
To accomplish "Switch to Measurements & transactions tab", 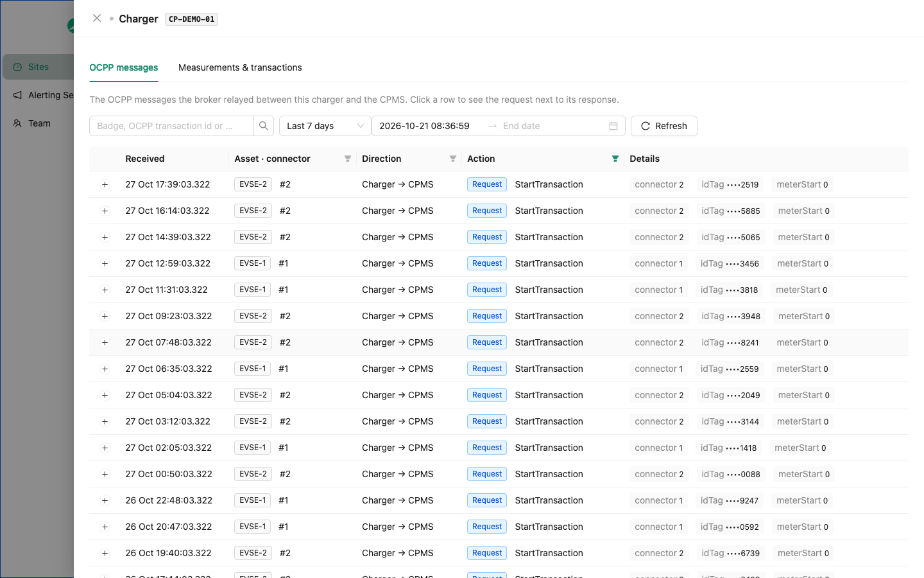I will (x=240, y=67).
